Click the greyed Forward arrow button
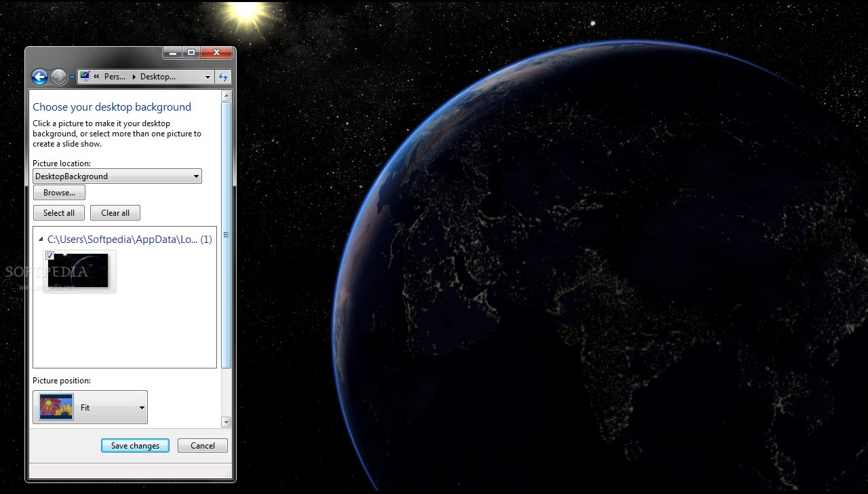Image resolution: width=868 pixels, height=494 pixels. [x=58, y=77]
